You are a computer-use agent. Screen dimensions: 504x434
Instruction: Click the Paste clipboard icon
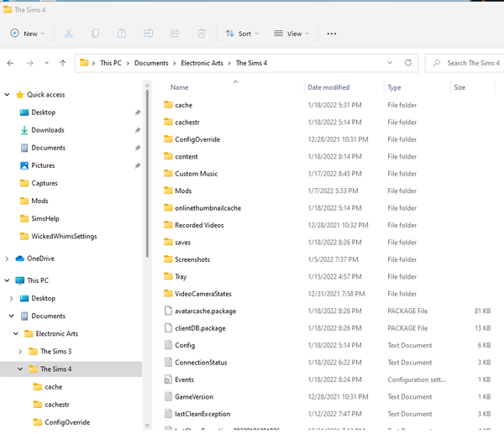click(122, 34)
